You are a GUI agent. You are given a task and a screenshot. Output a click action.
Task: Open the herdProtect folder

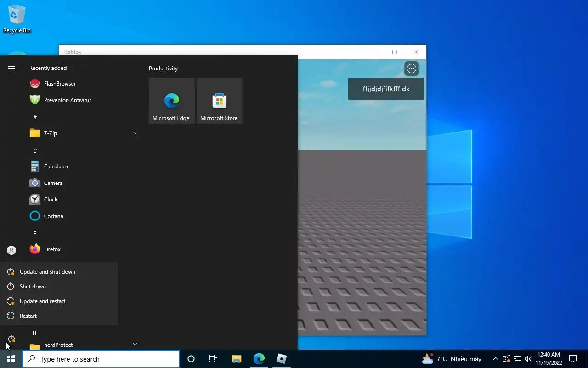83,345
